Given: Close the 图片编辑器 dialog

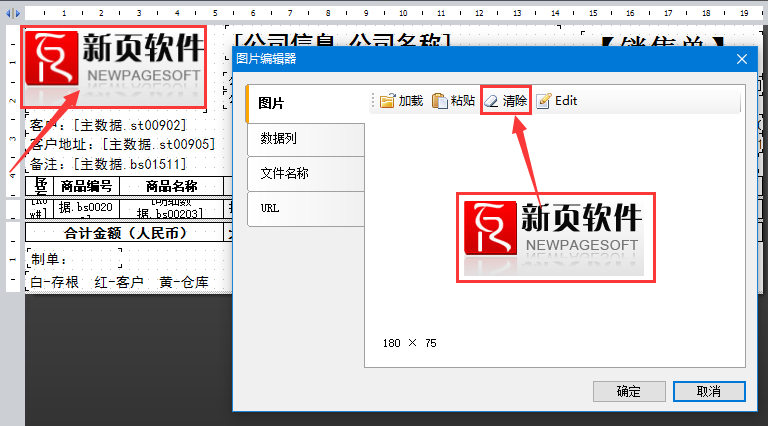Looking at the screenshot, I should point(742,59).
